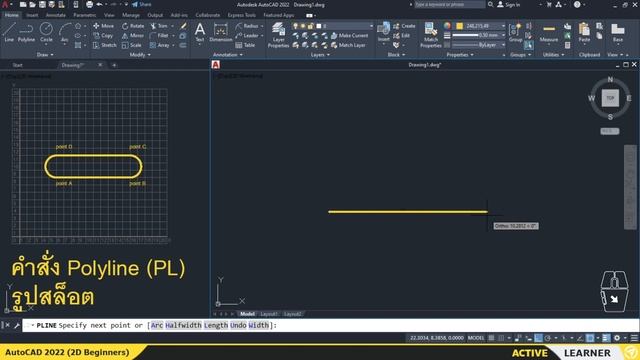Open the Manage ribbon tab
Image resolution: width=640 pixels, height=360 pixels.
point(131,15)
